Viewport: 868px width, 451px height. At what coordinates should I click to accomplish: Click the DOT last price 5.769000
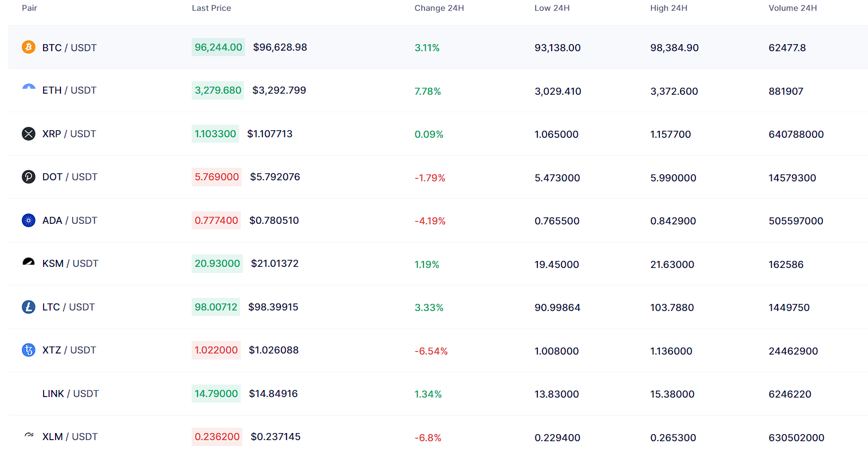click(217, 177)
